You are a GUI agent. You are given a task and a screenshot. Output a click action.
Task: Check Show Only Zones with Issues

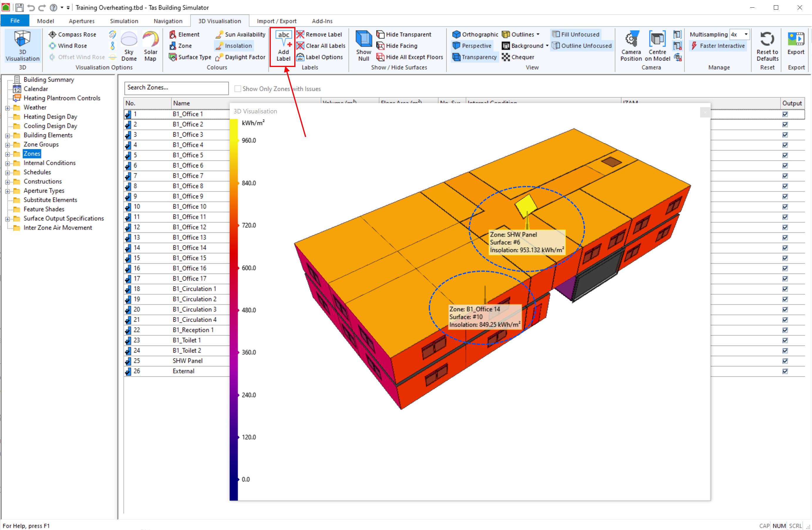click(x=238, y=89)
